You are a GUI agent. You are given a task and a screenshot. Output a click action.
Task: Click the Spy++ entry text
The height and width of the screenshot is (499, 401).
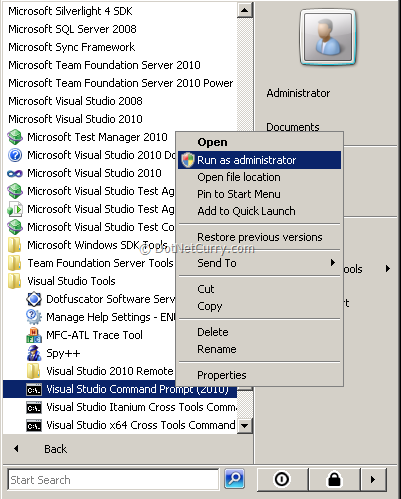pyautogui.click(x=63, y=353)
